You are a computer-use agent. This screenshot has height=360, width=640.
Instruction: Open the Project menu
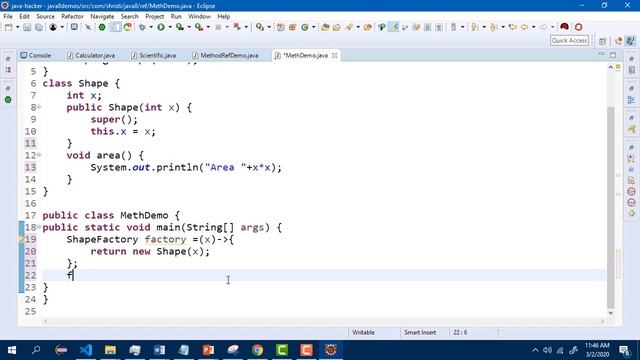coord(155,16)
